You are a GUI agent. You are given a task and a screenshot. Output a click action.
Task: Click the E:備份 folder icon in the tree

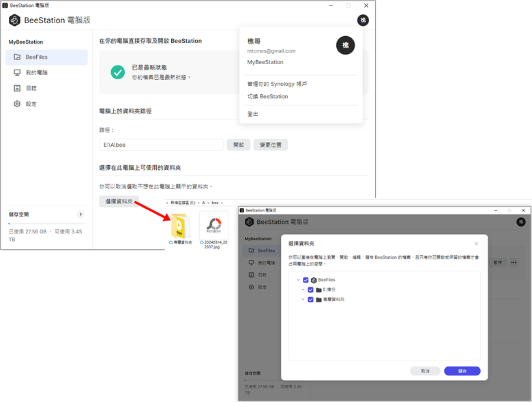pyautogui.click(x=319, y=290)
